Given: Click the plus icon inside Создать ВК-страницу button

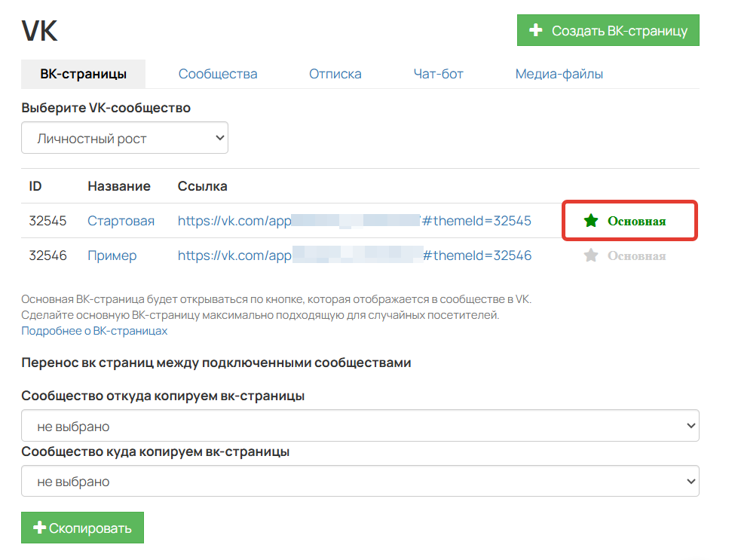Looking at the screenshot, I should tap(534, 30).
